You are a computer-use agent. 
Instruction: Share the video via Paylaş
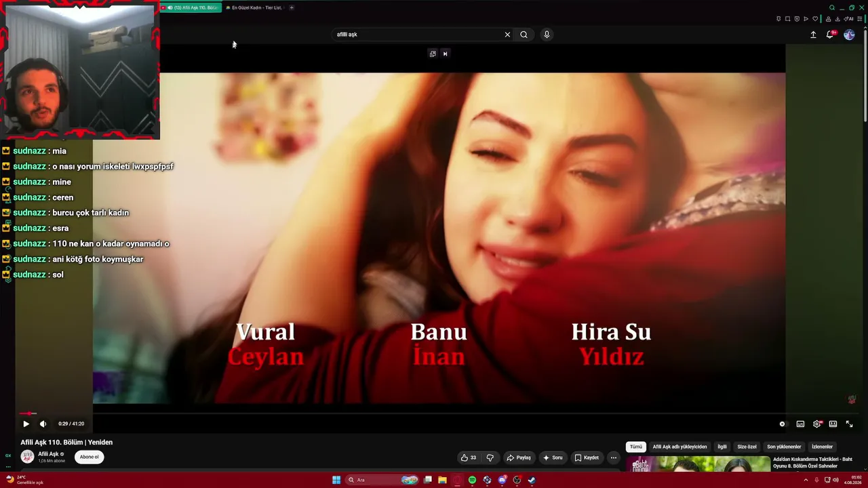[x=519, y=457]
